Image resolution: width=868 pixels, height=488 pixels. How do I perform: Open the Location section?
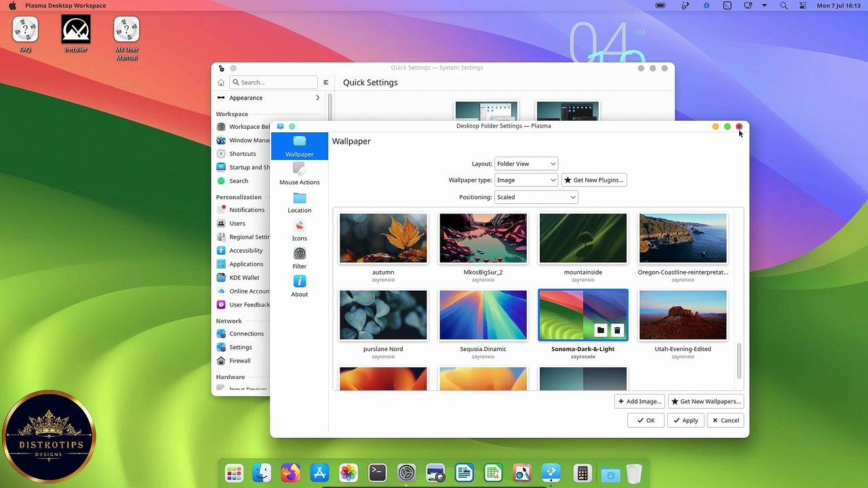tap(299, 202)
